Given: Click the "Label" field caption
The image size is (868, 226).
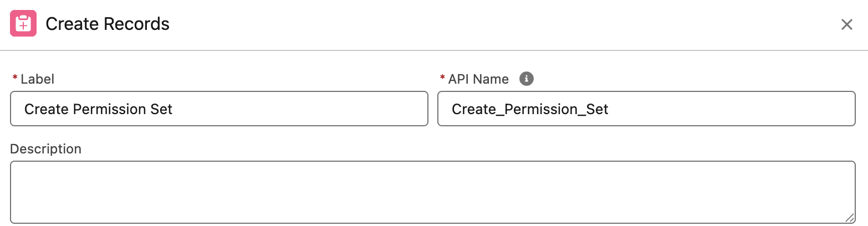Looking at the screenshot, I should [37, 79].
